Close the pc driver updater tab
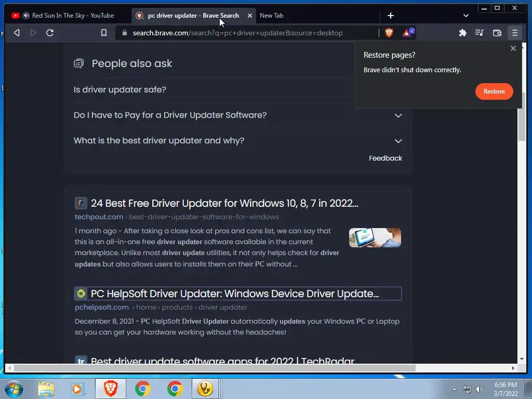The height and width of the screenshot is (399, 532). pos(250,16)
